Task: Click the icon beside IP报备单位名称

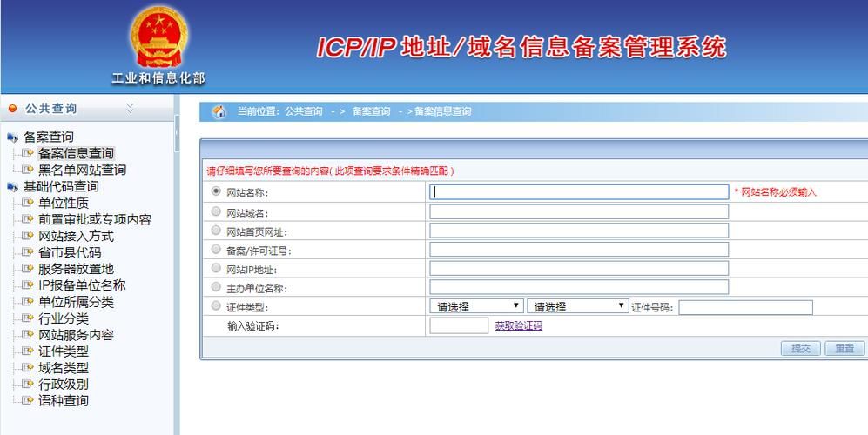Action: [28, 285]
